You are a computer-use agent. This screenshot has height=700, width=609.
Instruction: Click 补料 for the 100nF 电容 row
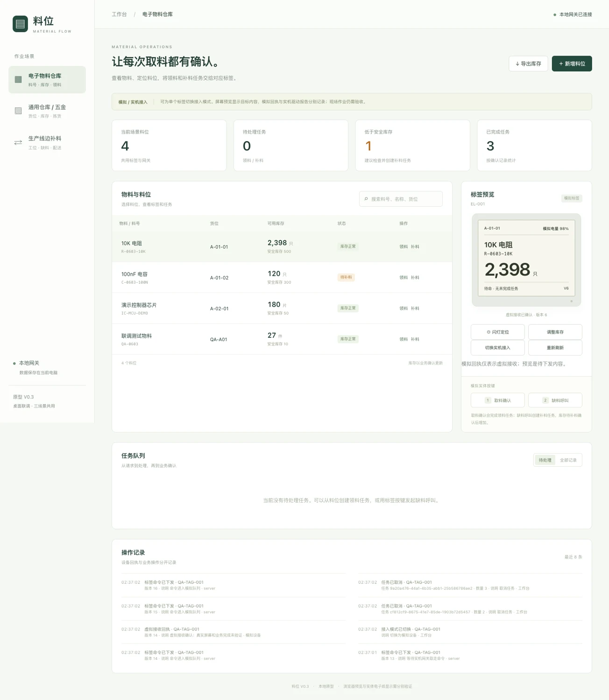pyautogui.click(x=415, y=278)
